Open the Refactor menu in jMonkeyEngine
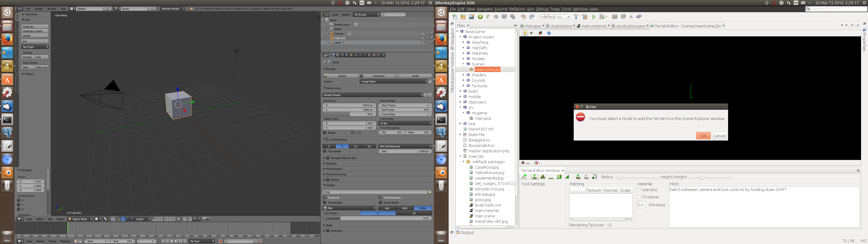This screenshot has height=244, width=868. [x=517, y=9]
